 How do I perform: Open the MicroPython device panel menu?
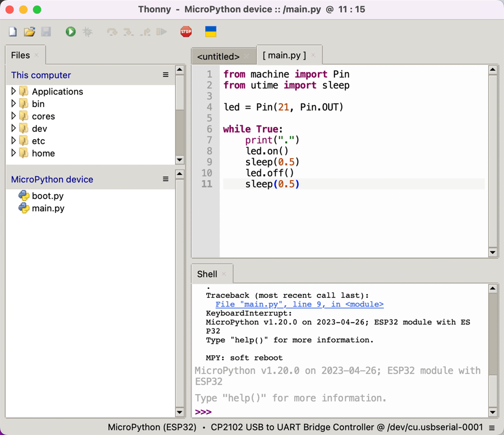[x=166, y=179]
